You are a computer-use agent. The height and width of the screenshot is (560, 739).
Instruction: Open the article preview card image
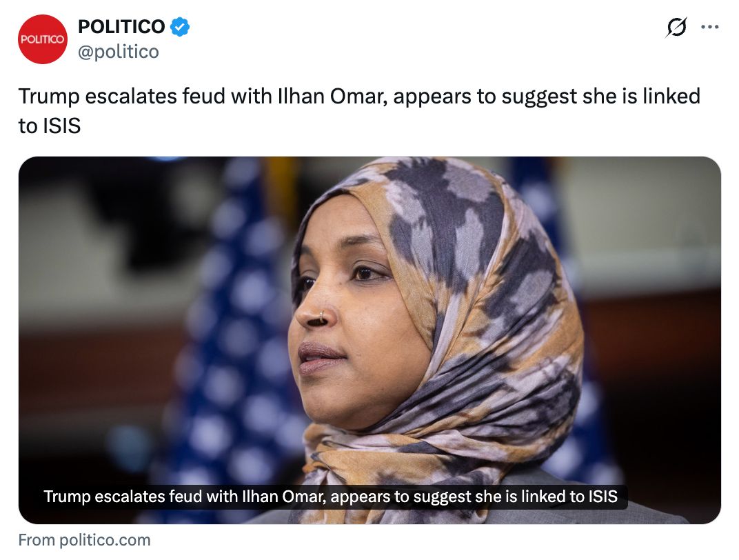click(x=369, y=340)
